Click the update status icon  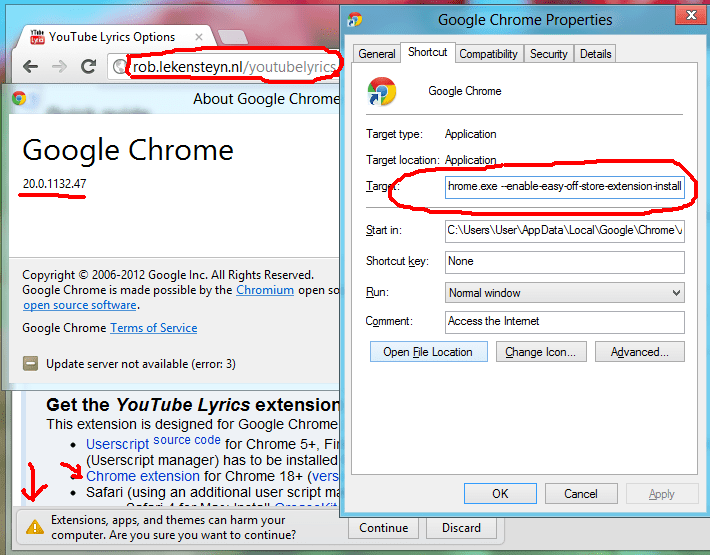[x=30, y=364]
